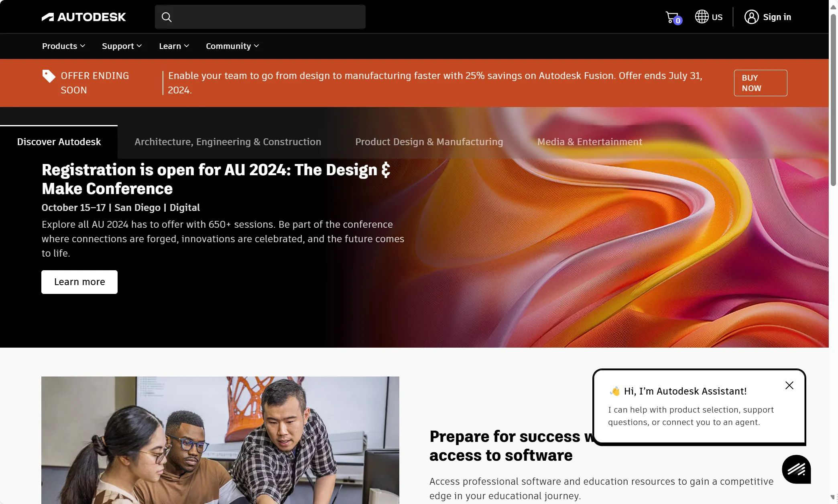Click the offer price tag icon

49,76
